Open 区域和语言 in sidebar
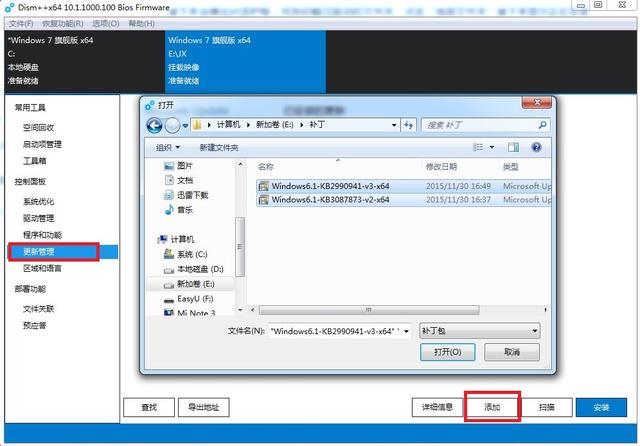 [42, 268]
